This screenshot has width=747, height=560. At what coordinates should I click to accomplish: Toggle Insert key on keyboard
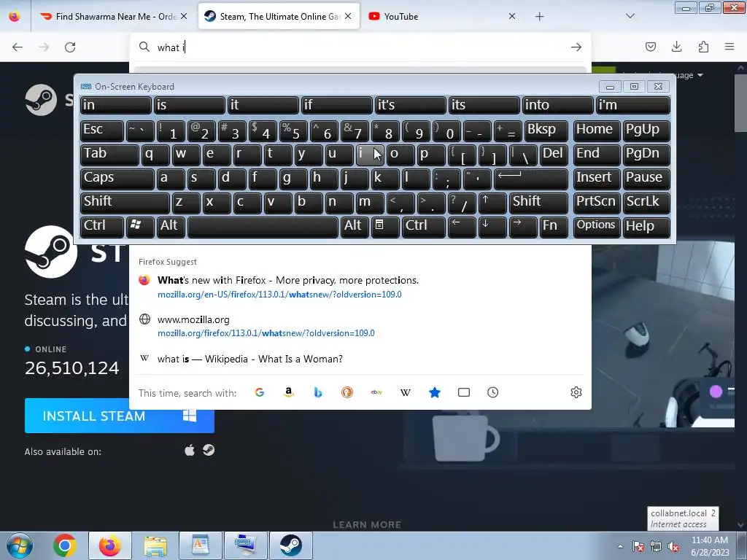coord(597,179)
